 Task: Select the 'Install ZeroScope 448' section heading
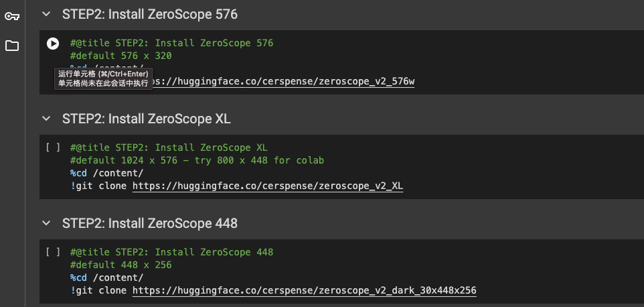[149, 223]
